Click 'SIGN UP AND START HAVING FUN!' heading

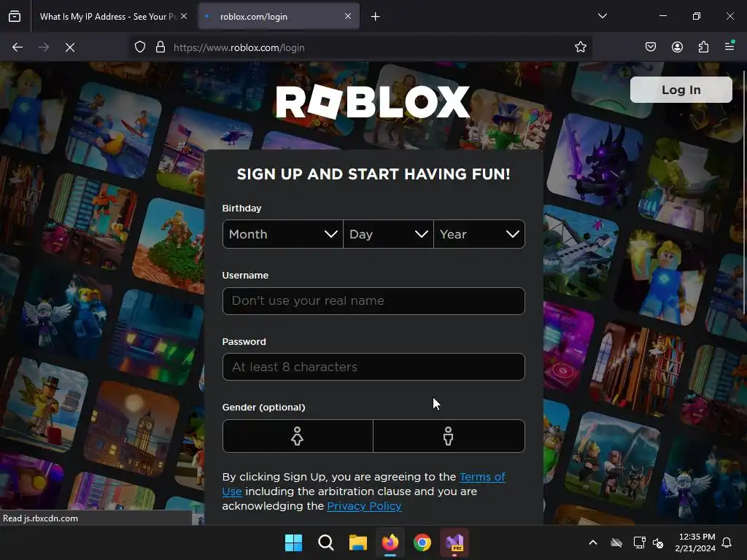coord(373,174)
